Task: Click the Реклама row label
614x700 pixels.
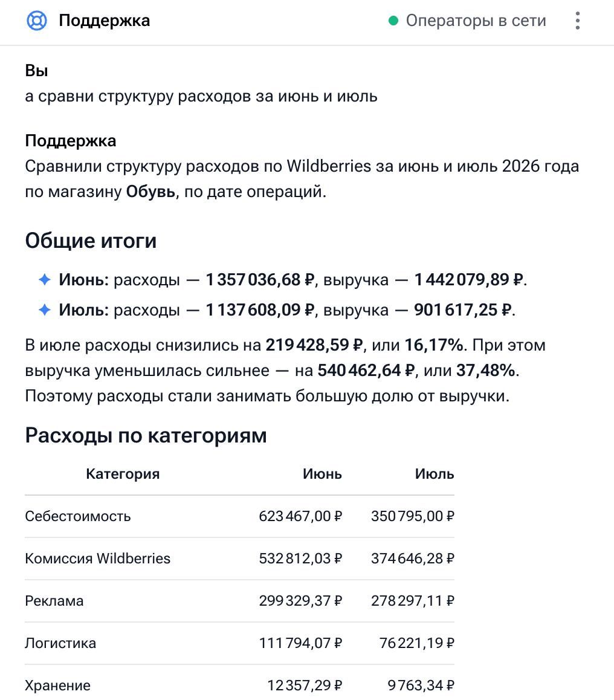Action: [x=54, y=601]
